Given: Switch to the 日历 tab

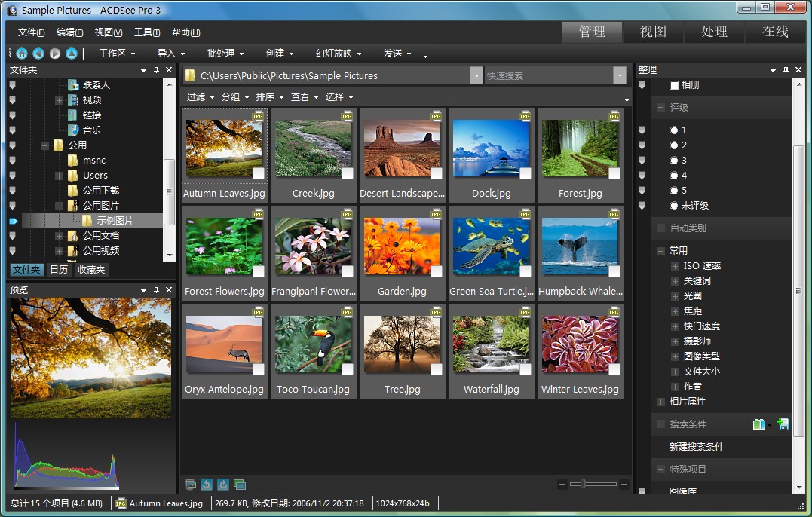Looking at the screenshot, I should [59, 270].
